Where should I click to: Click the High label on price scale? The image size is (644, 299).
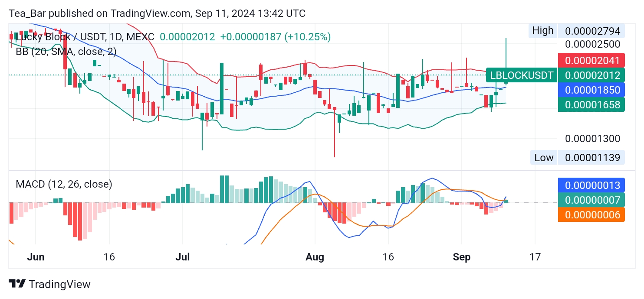543,30
